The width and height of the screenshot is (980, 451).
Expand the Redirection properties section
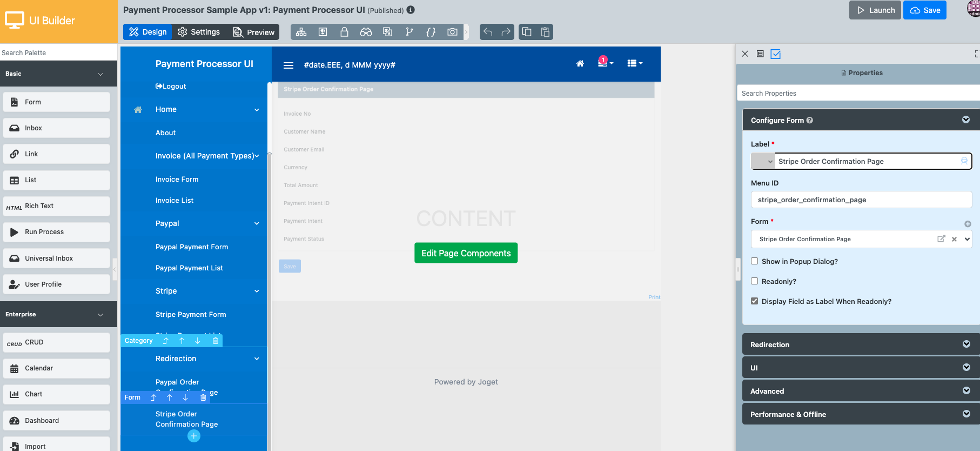(966, 344)
